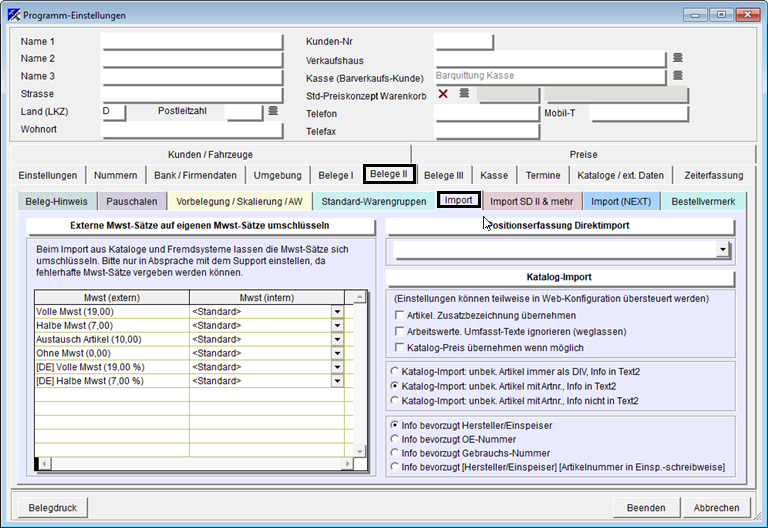Switch to Zeiterfassung tab
The image size is (768, 528).
click(714, 175)
